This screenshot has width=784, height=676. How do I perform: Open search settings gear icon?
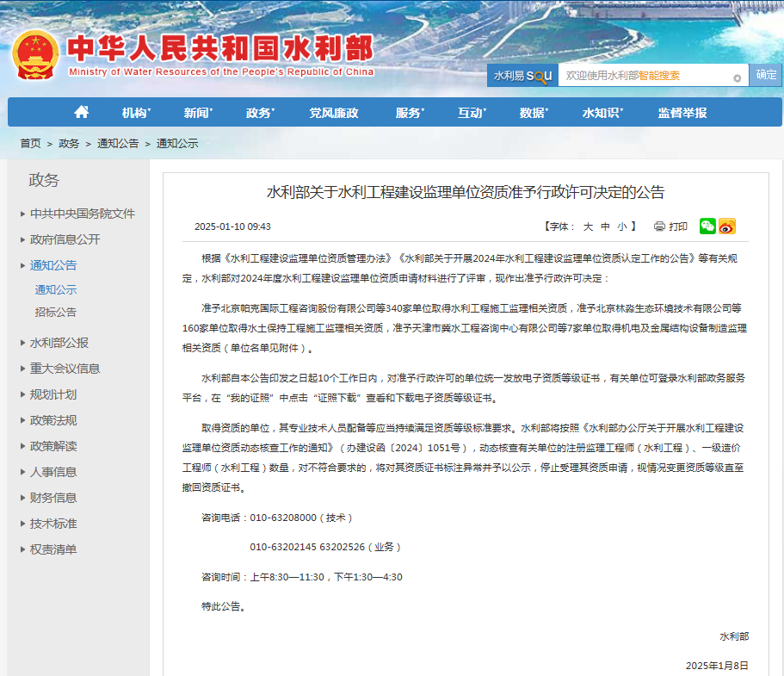point(738,78)
